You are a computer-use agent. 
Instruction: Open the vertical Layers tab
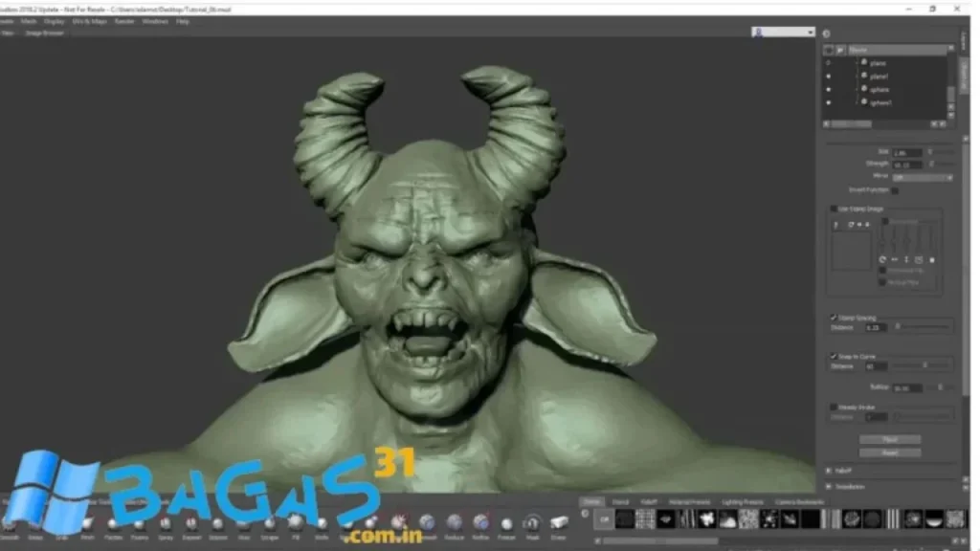click(965, 40)
